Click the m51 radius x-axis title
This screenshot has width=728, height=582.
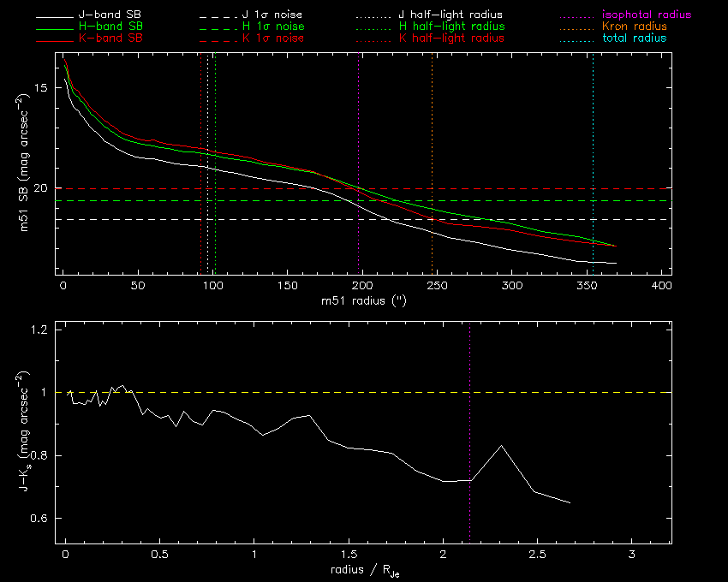(x=363, y=301)
